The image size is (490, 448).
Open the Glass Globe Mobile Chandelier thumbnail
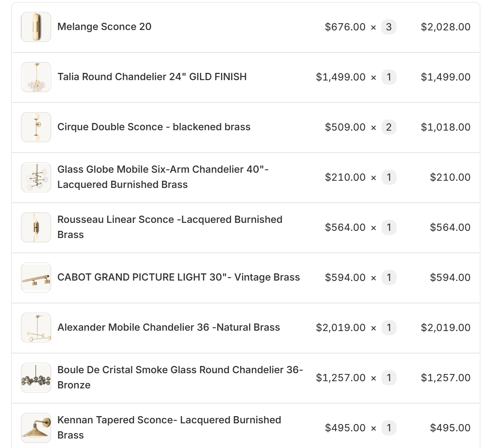36,177
